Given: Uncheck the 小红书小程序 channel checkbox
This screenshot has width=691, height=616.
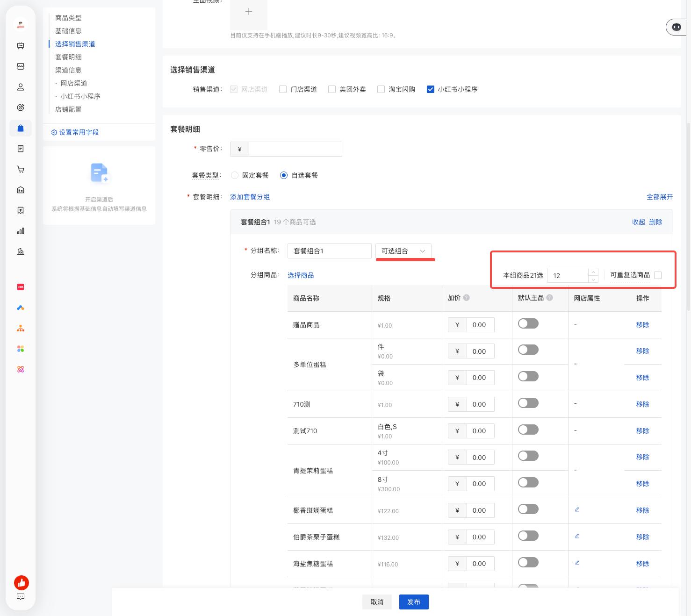Looking at the screenshot, I should tap(431, 89).
